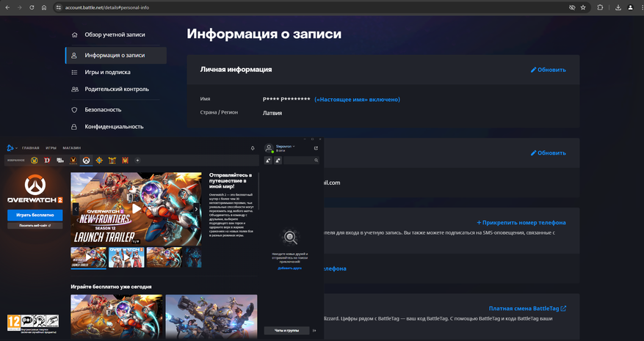Screen dimensions: 644x341
Task: Reload the page in the browser
Action: [x=32, y=7]
